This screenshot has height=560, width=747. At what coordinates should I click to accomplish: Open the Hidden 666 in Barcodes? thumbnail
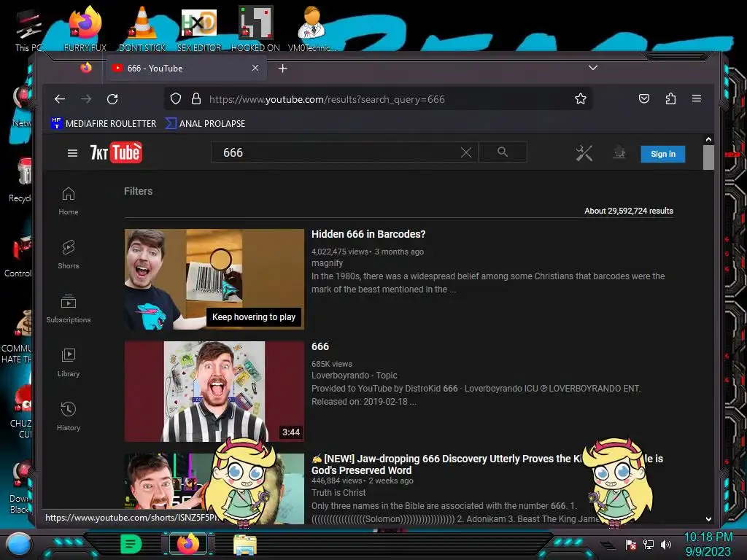[x=214, y=279]
